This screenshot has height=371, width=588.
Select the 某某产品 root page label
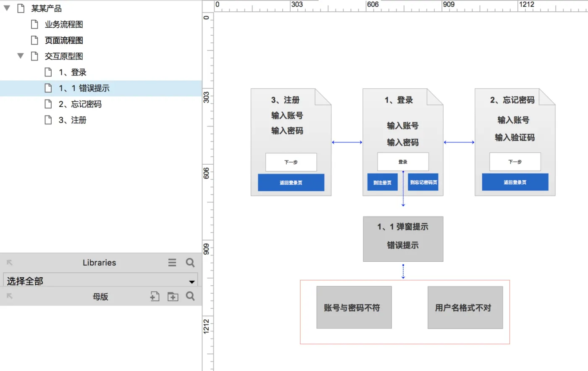[x=46, y=8]
